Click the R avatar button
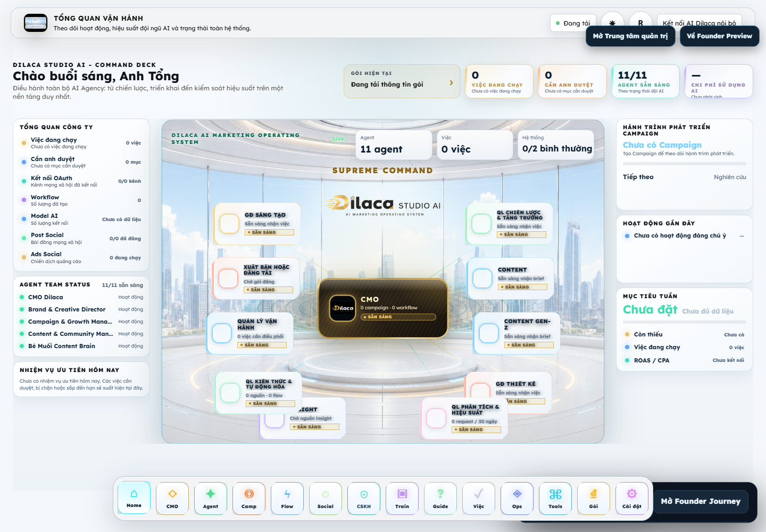 point(640,23)
